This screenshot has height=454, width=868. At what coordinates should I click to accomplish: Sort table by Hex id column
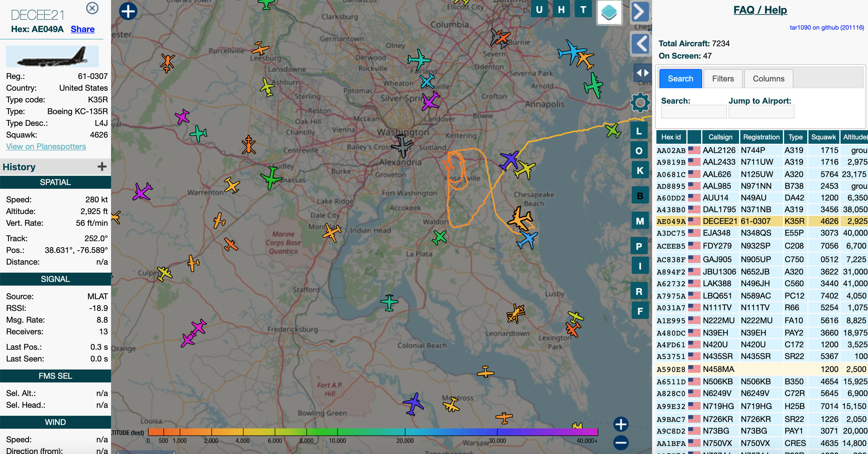pos(671,137)
